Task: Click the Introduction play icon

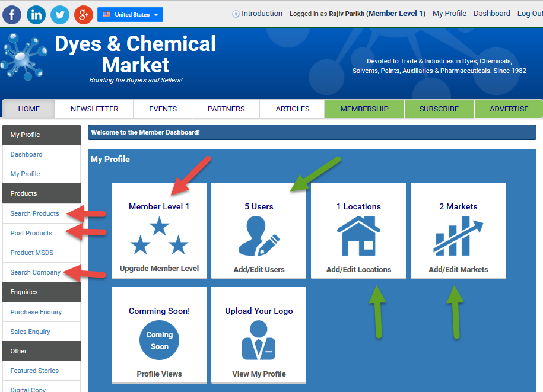Action: [236, 14]
